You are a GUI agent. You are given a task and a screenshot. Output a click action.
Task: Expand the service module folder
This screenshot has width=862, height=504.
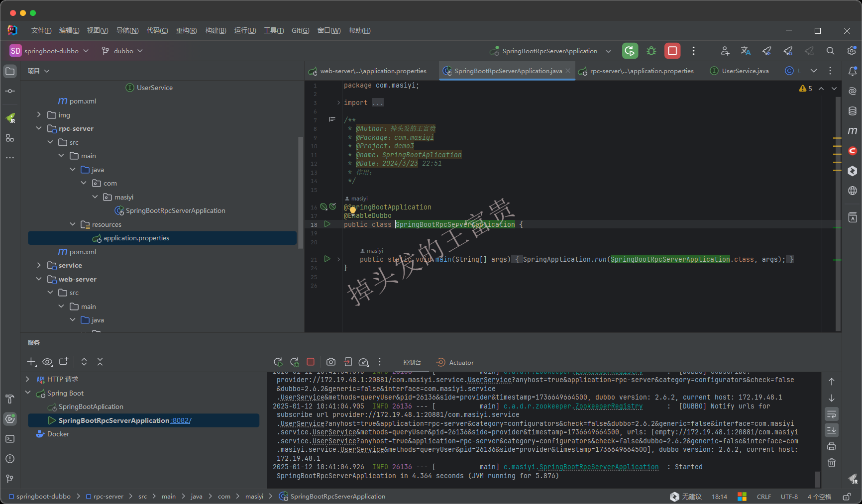tap(39, 265)
